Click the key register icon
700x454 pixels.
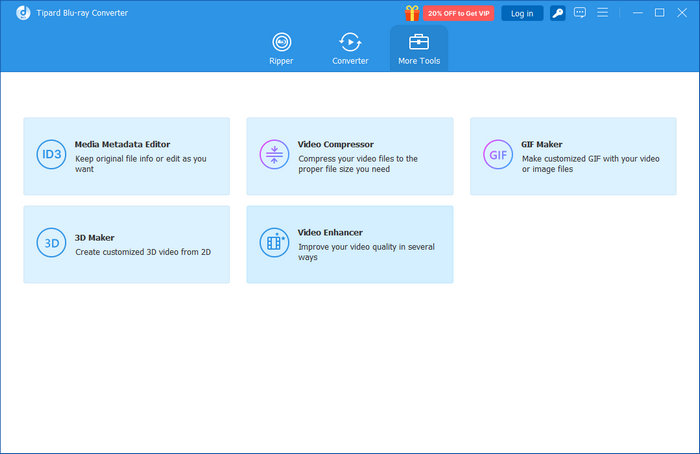(558, 13)
